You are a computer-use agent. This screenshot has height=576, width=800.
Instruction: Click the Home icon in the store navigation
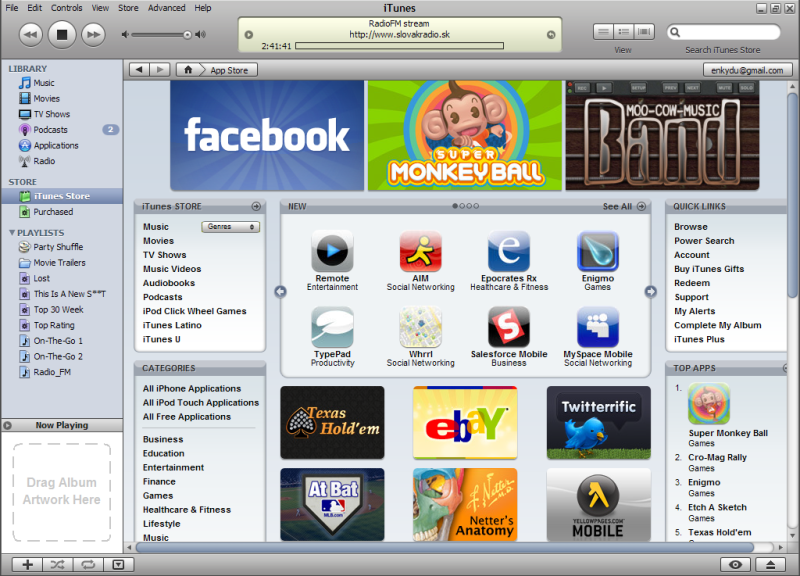(188, 69)
